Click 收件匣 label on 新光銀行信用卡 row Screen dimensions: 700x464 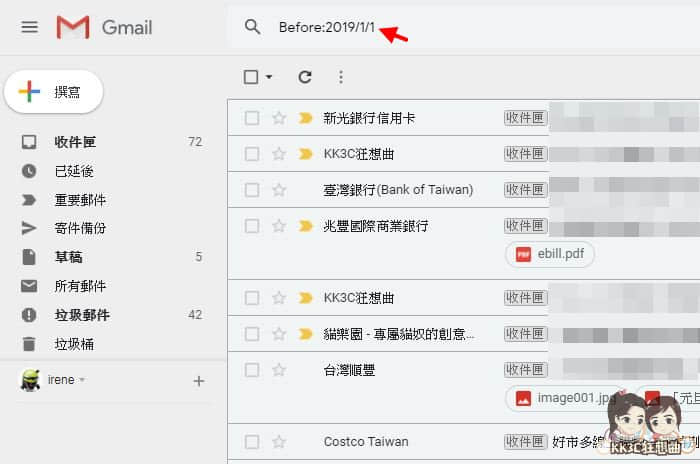525,118
